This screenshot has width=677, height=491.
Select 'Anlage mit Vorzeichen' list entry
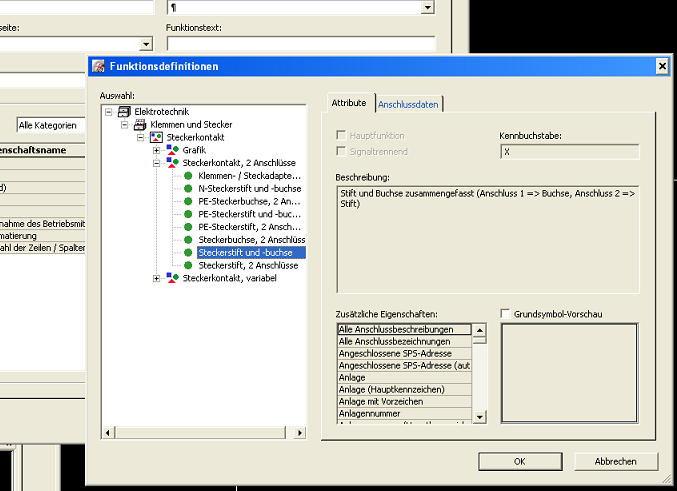404,402
